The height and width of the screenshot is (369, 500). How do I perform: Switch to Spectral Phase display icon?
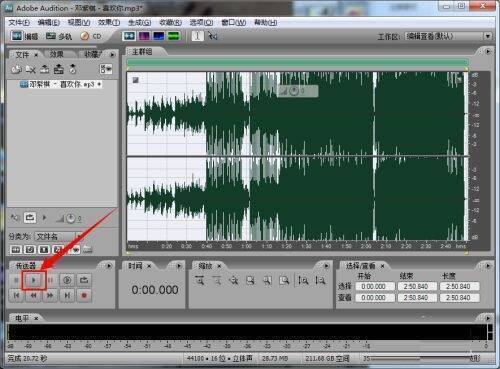[174, 36]
